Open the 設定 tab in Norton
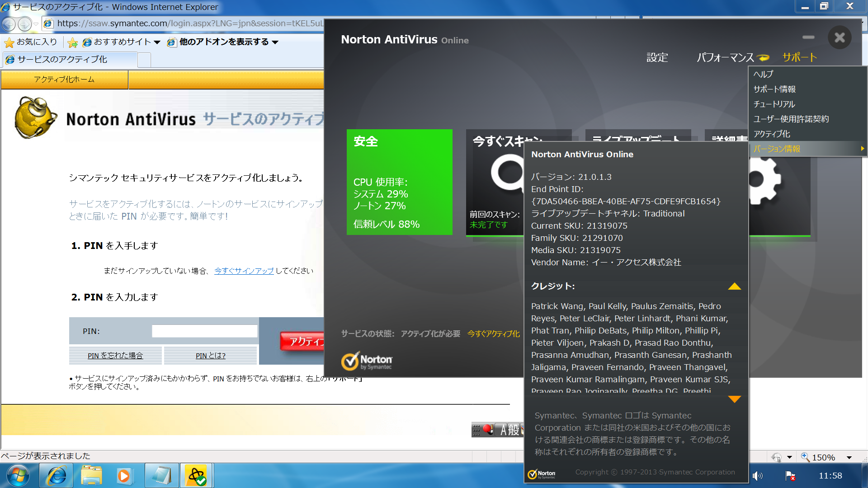This screenshot has width=868, height=488. click(x=657, y=57)
